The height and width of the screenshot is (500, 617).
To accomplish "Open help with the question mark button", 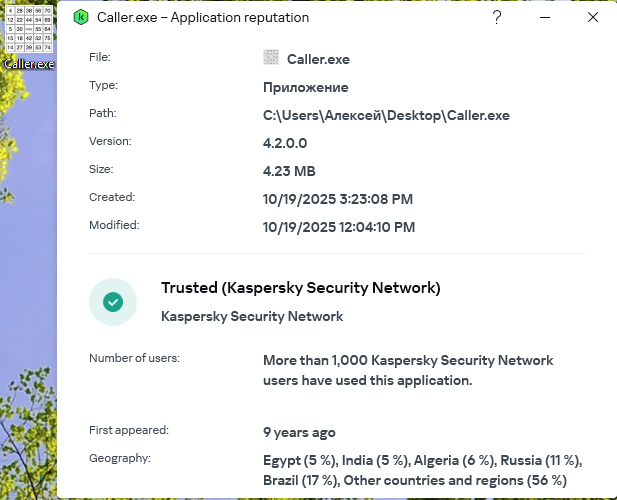I will coord(498,18).
